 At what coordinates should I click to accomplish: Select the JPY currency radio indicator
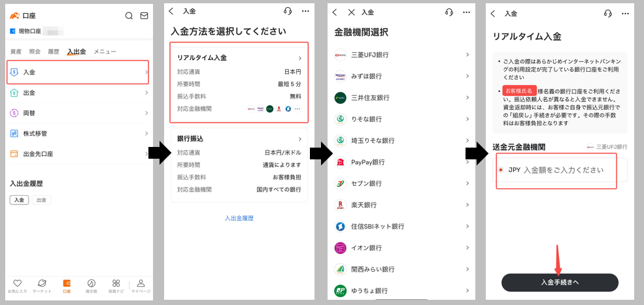501,170
